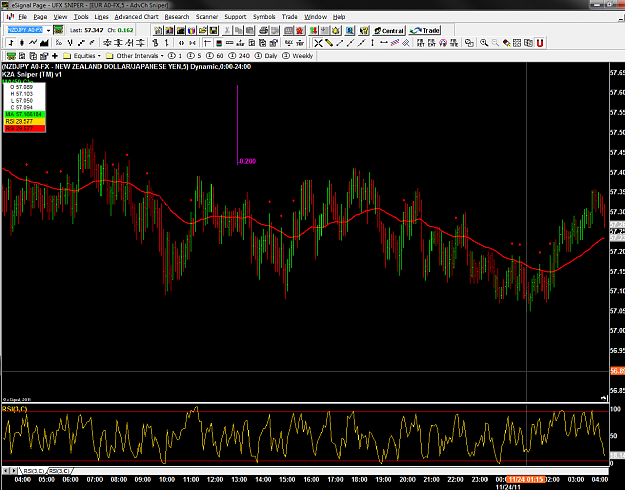Click the plus add icon

[55, 55]
